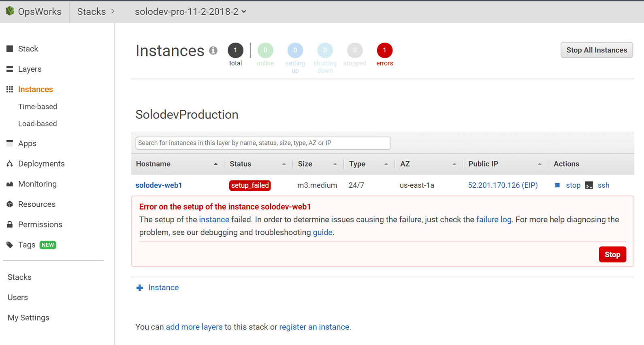
Task: Click the NEW badge next to Tags
Action: pyautogui.click(x=48, y=245)
